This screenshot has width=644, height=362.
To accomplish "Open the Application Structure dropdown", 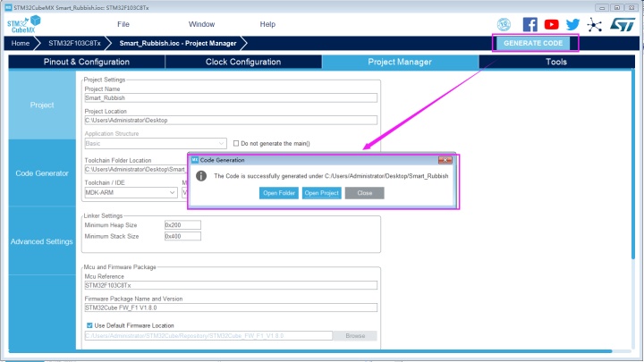I will tap(156, 144).
